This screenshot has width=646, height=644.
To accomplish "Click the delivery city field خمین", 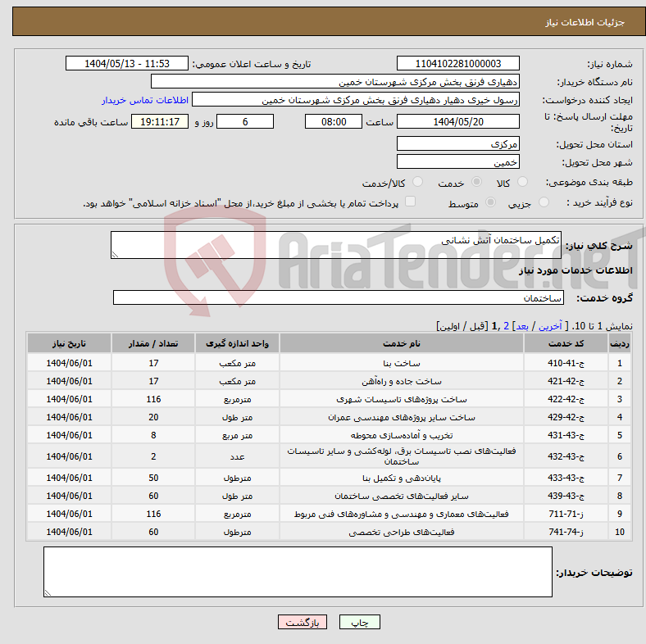I will coord(457,162).
